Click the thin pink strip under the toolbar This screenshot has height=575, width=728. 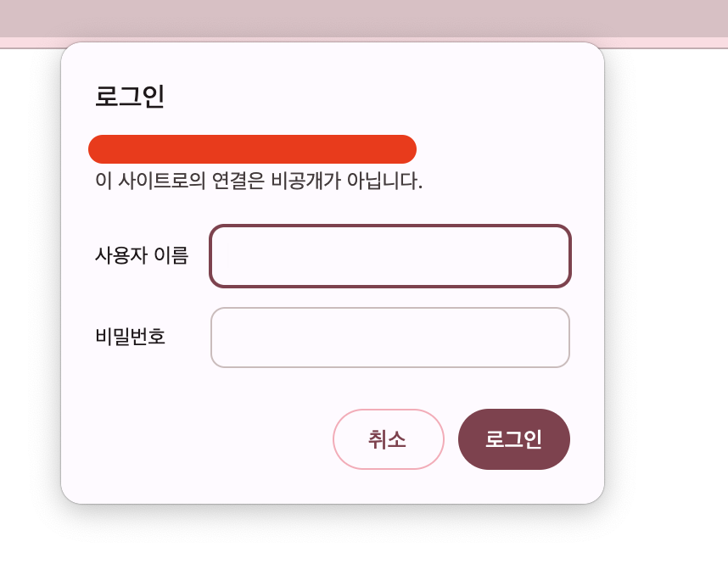666,42
